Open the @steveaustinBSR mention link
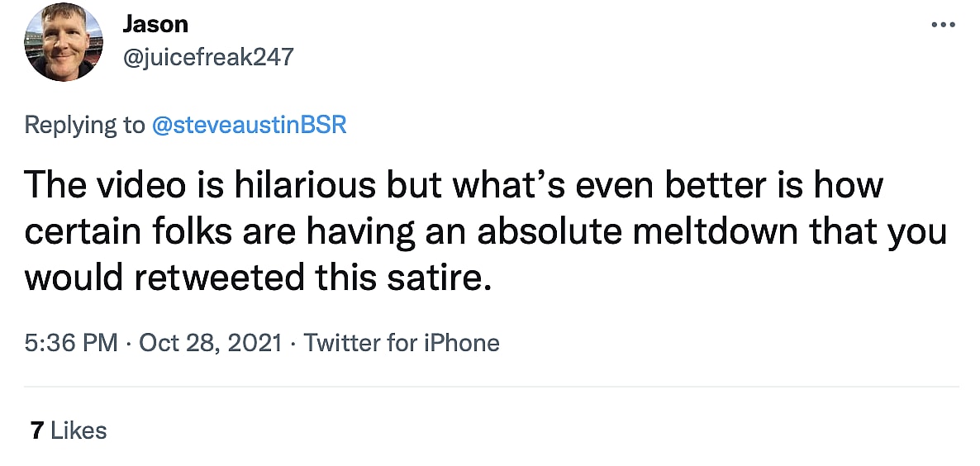This screenshot has height=466, width=980. tap(249, 125)
